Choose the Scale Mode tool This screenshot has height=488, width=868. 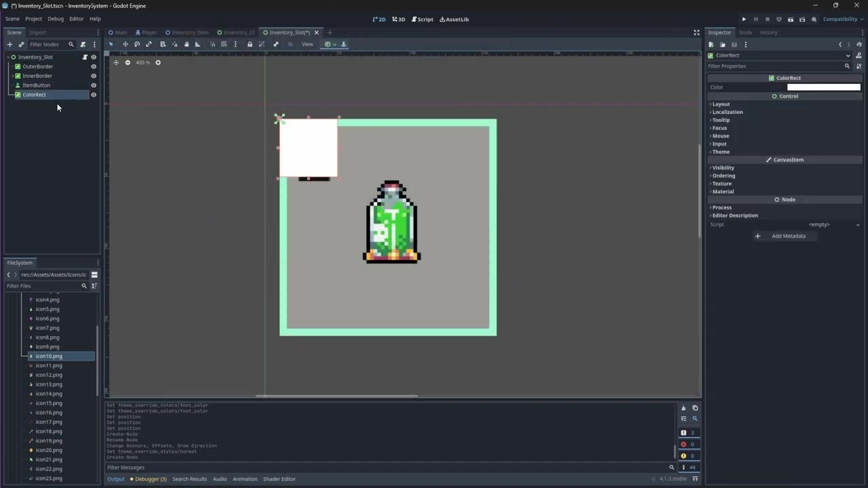coord(149,44)
